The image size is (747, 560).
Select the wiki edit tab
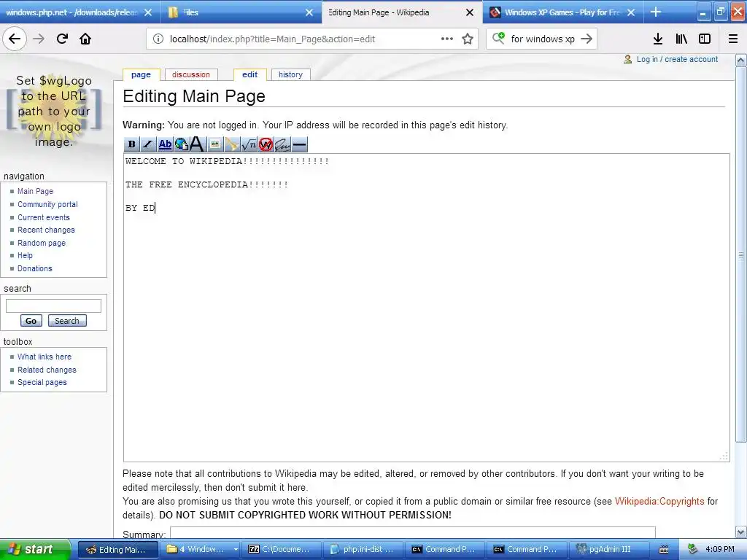(249, 75)
